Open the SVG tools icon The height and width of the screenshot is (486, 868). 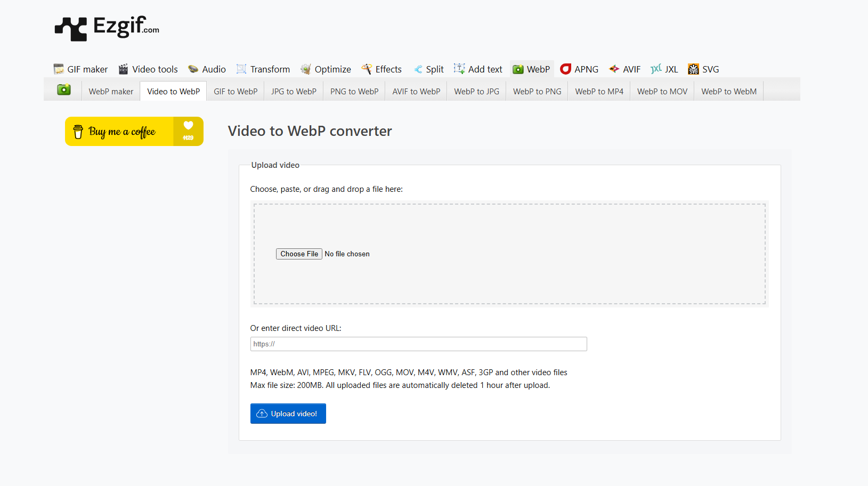693,69
